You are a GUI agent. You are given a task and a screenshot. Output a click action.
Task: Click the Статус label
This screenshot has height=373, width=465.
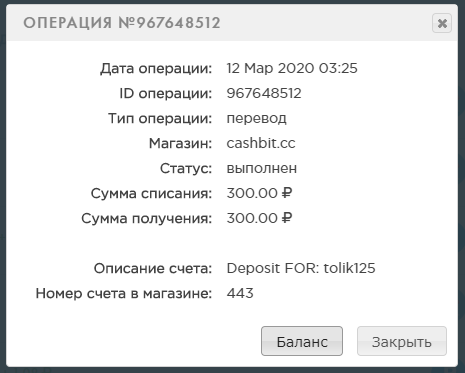(x=186, y=169)
